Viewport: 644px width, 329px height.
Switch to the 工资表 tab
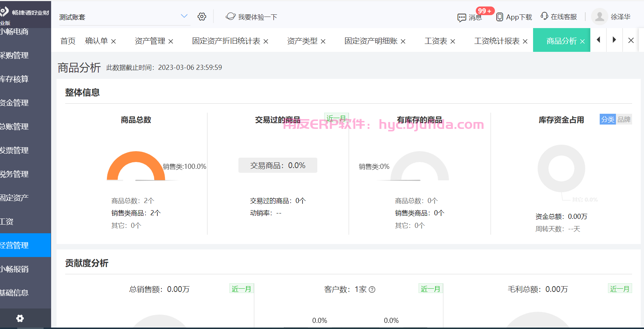[x=436, y=41]
